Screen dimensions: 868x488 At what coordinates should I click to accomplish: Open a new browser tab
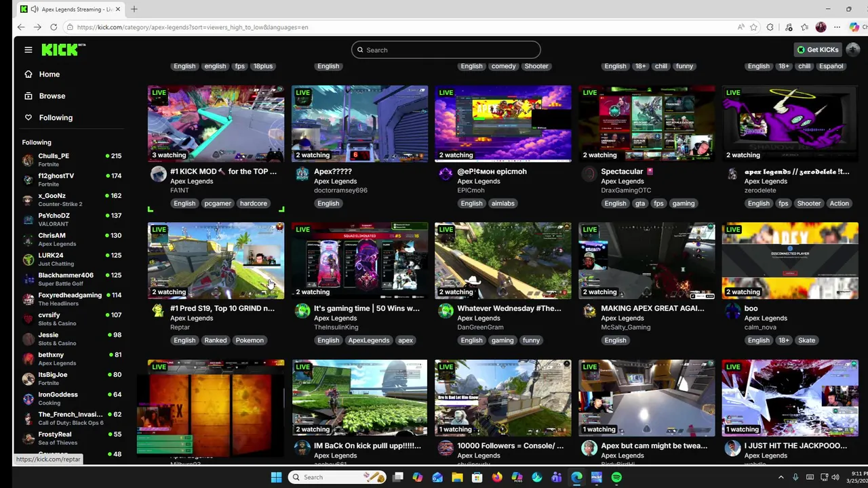click(x=134, y=9)
